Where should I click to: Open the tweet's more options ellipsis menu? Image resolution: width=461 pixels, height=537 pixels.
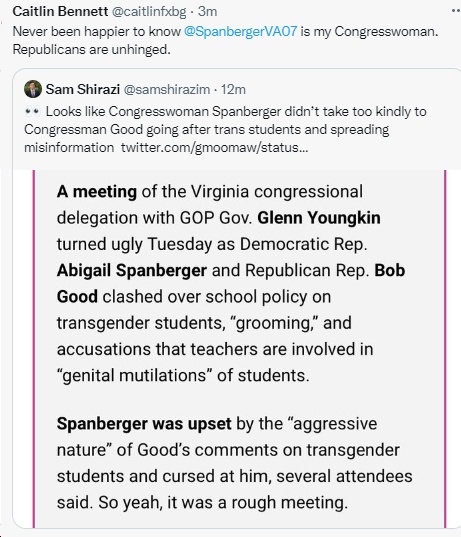456,11
